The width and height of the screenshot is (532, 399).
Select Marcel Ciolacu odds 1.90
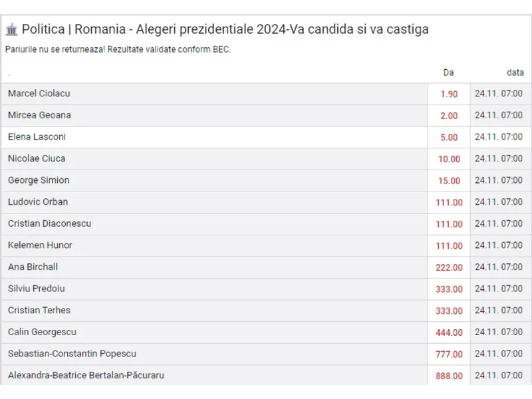pyautogui.click(x=449, y=94)
